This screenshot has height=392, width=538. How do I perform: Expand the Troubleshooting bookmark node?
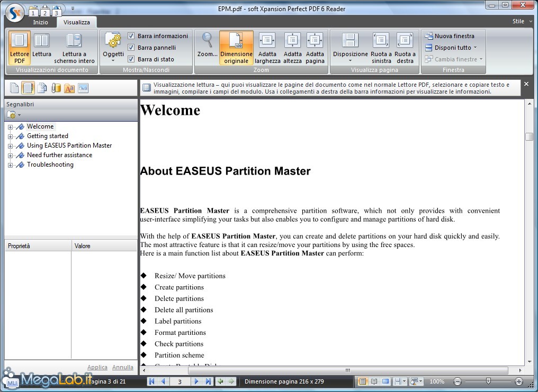pyautogui.click(x=10, y=165)
